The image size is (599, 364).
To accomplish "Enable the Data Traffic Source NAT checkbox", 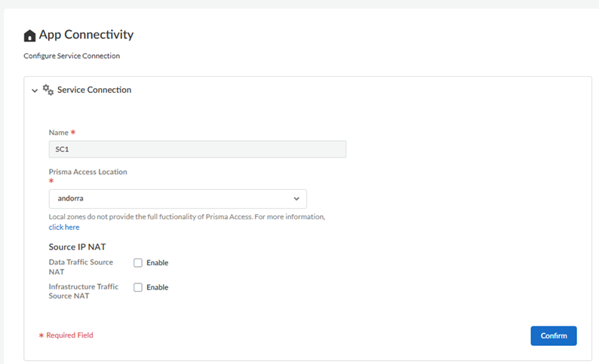I will (138, 263).
